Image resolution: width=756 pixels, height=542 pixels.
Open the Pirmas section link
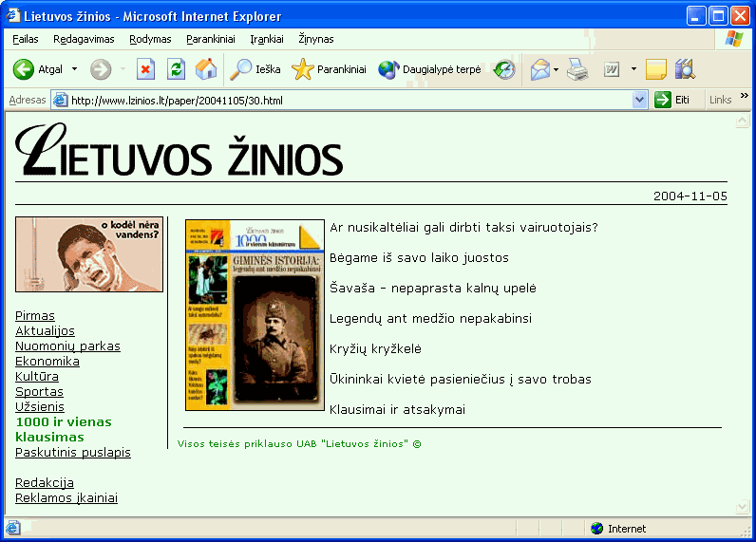pyautogui.click(x=35, y=315)
